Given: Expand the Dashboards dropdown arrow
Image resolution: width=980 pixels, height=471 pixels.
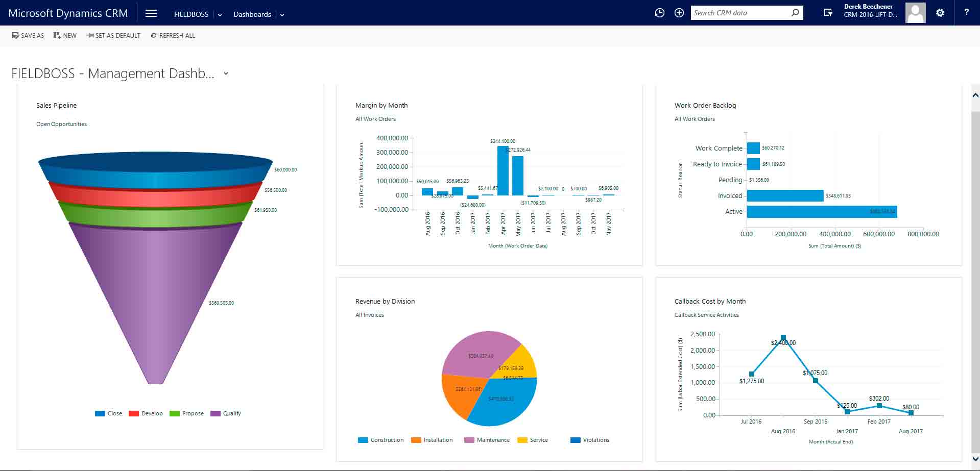Looking at the screenshot, I should 282,15.
